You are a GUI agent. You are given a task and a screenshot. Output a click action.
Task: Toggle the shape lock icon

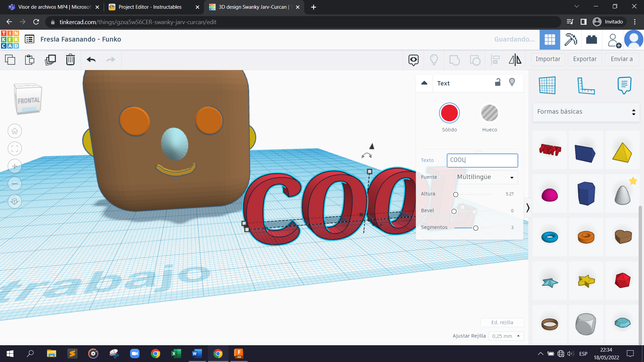coord(498,82)
